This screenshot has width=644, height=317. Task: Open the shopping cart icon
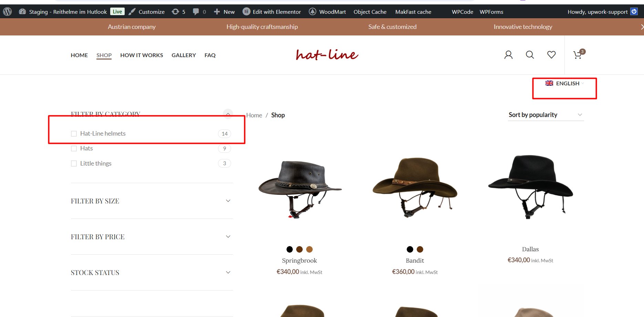(578, 55)
